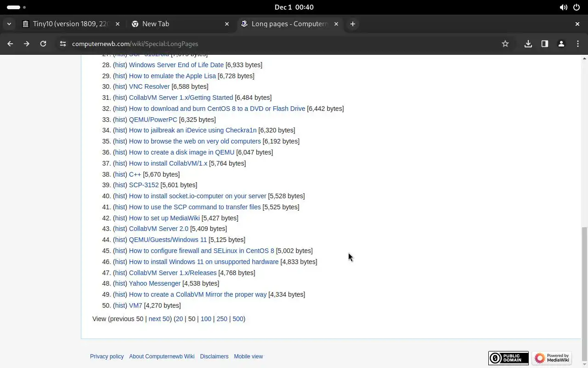Open How to install socket.io-computer guide

point(198,196)
